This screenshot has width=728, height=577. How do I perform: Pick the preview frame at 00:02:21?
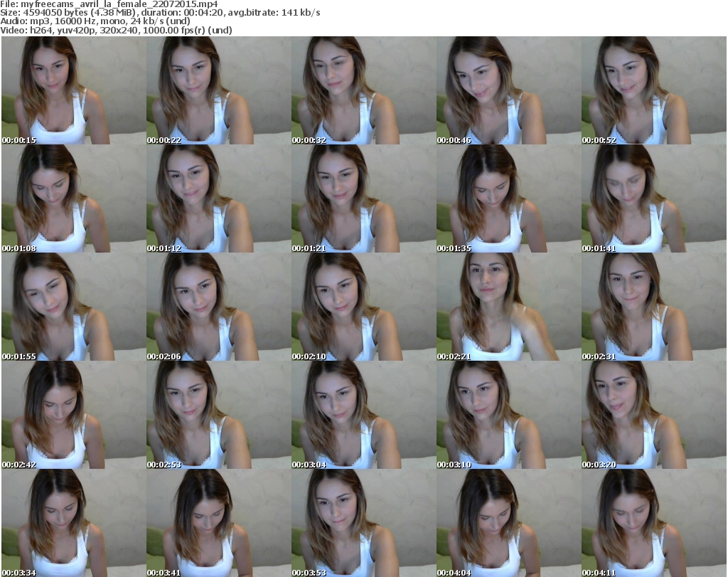point(508,307)
